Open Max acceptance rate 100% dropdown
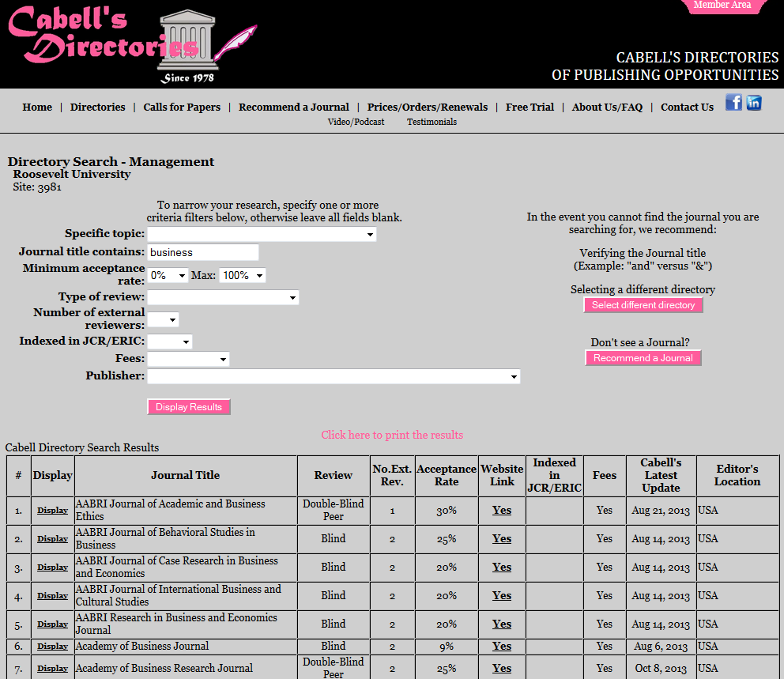Image resolution: width=784 pixels, height=679 pixels. [243, 275]
